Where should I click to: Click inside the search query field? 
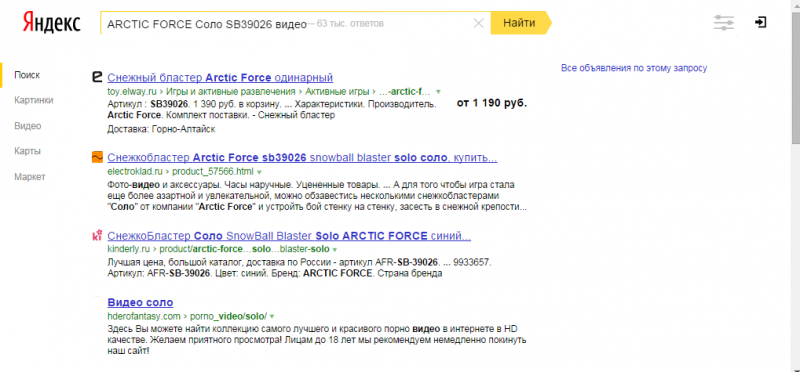[x=286, y=23]
